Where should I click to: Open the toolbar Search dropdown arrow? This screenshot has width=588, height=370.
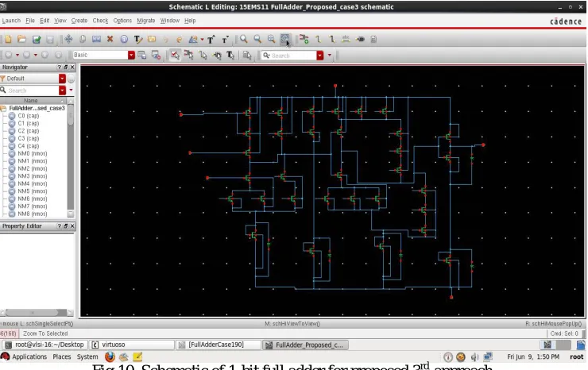pyautogui.click(x=320, y=56)
